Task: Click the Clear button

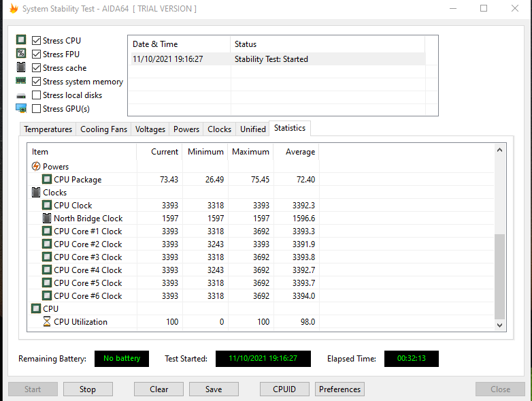Action: [x=159, y=389]
